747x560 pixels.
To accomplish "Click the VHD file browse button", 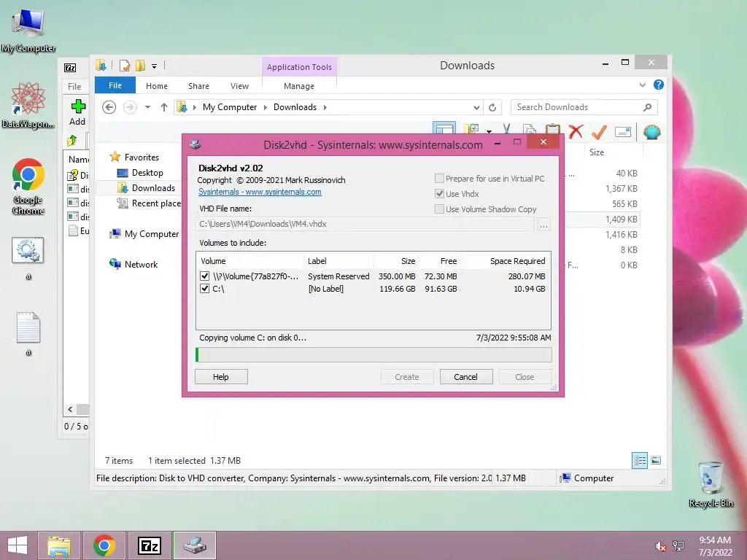I will point(543,225).
